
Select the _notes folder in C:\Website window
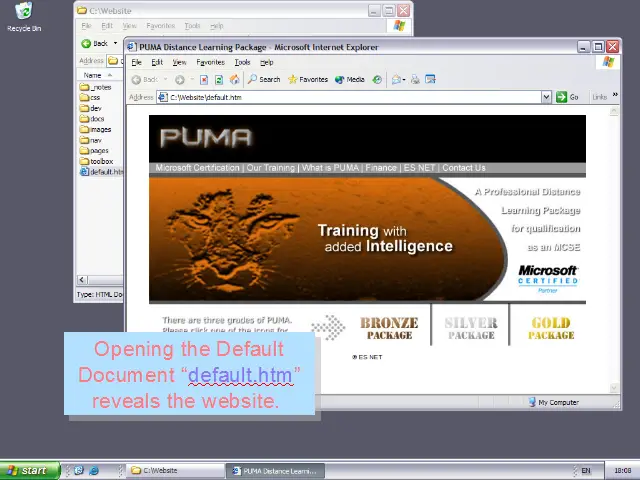[x=96, y=87]
